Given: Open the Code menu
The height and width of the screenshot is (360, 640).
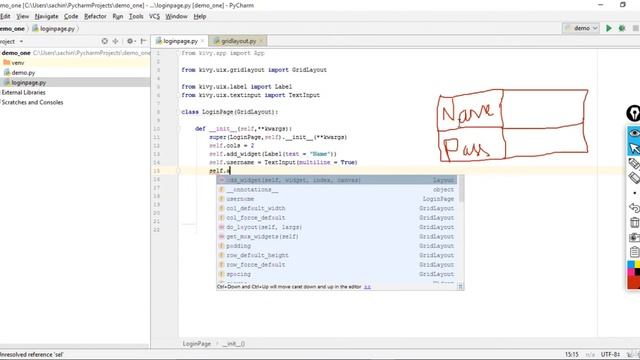Looking at the screenshot, I should [x=71, y=16].
